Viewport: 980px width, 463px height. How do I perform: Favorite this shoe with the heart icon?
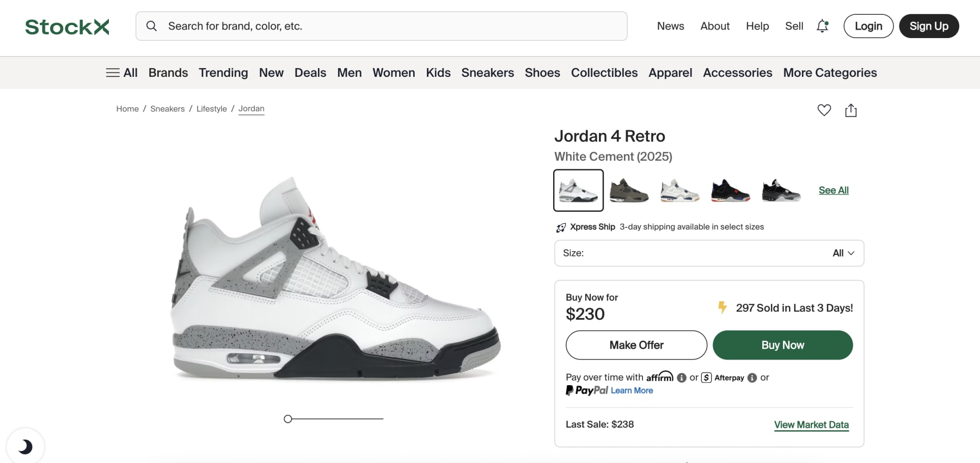(x=824, y=110)
